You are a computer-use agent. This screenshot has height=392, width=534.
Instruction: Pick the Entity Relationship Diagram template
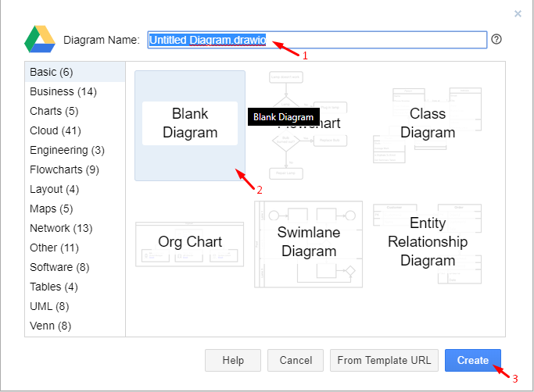[x=428, y=241]
